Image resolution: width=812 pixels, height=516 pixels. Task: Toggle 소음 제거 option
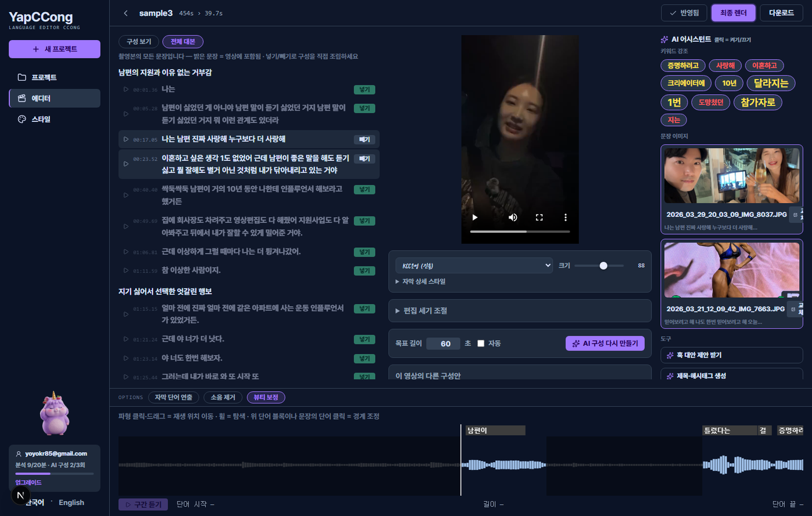[223, 398]
